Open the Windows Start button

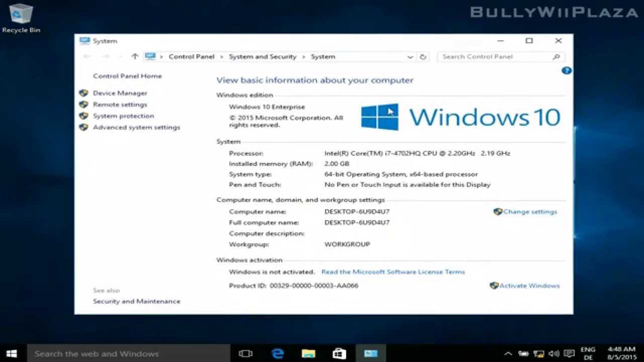click(x=12, y=353)
